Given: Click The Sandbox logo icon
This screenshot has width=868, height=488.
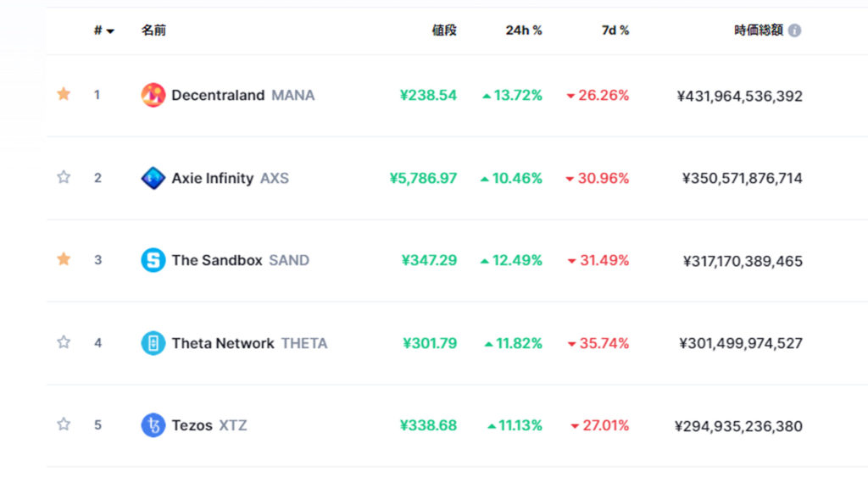Looking at the screenshot, I should [152, 260].
